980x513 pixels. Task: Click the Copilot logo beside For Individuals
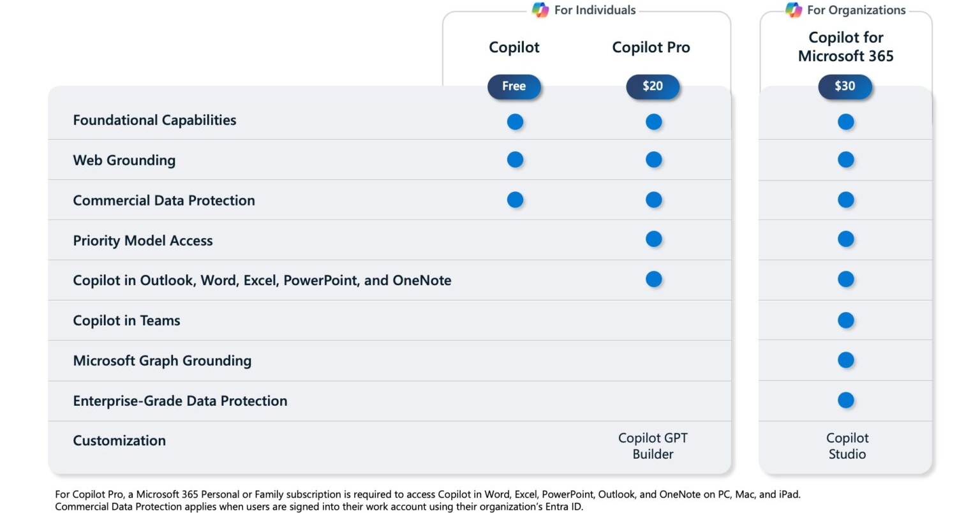tap(540, 10)
